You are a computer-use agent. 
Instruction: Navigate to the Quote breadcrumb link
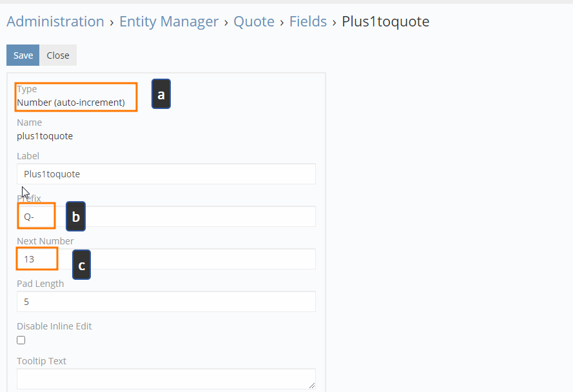[x=254, y=21]
